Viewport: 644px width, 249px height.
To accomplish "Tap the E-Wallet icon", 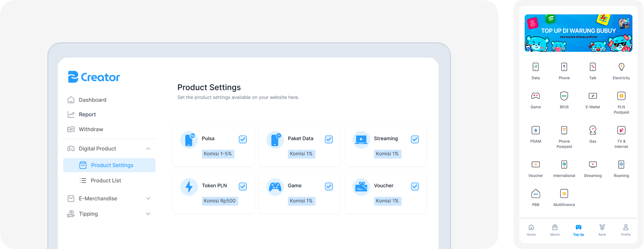I will [x=592, y=96].
